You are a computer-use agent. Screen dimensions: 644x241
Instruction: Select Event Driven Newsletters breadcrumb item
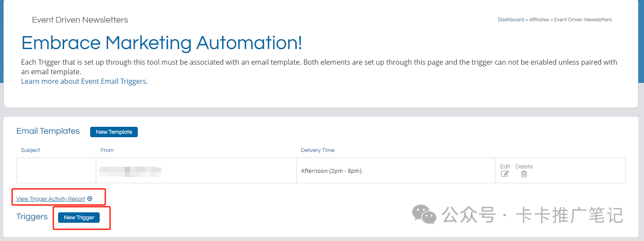pos(583,20)
